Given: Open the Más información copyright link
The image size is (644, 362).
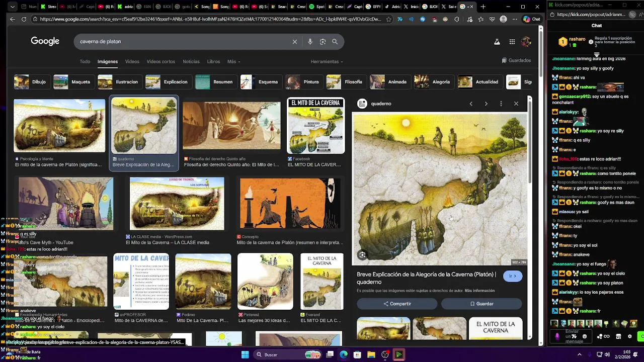Looking at the screenshot, I should 479,291.
